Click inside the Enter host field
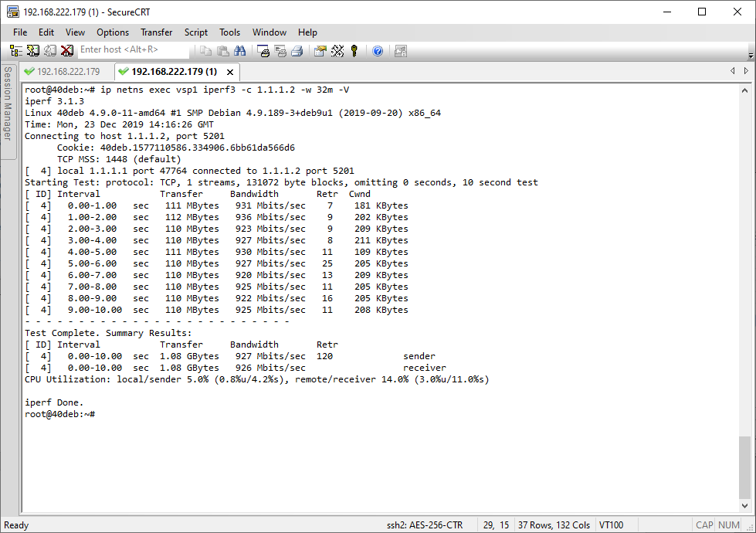The height and width of the screenshot is (533, 756). point(135,50)
